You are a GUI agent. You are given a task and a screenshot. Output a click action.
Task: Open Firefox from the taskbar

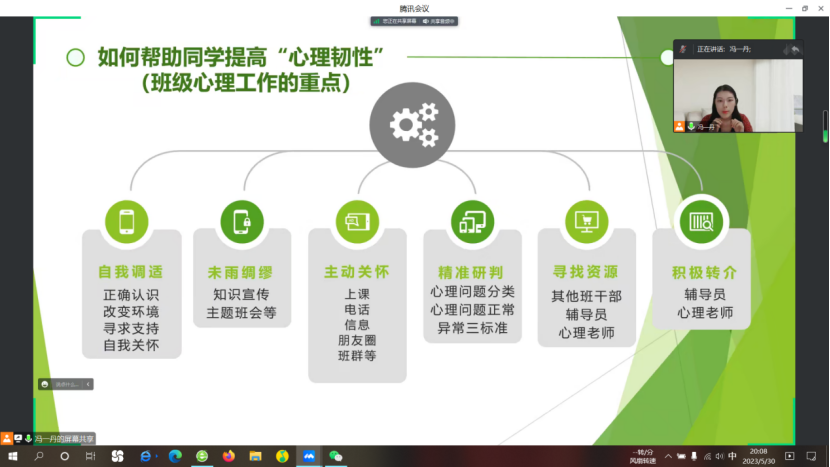click(x=228, y=456)
